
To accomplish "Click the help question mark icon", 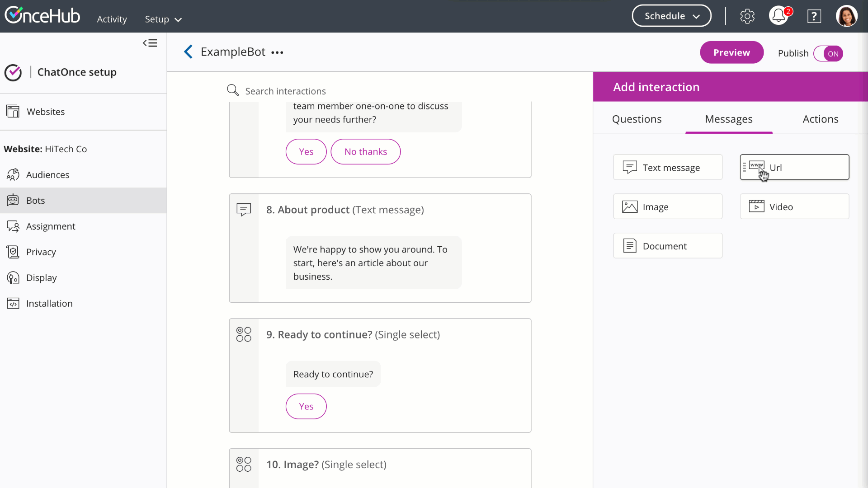I will (814, 16).
